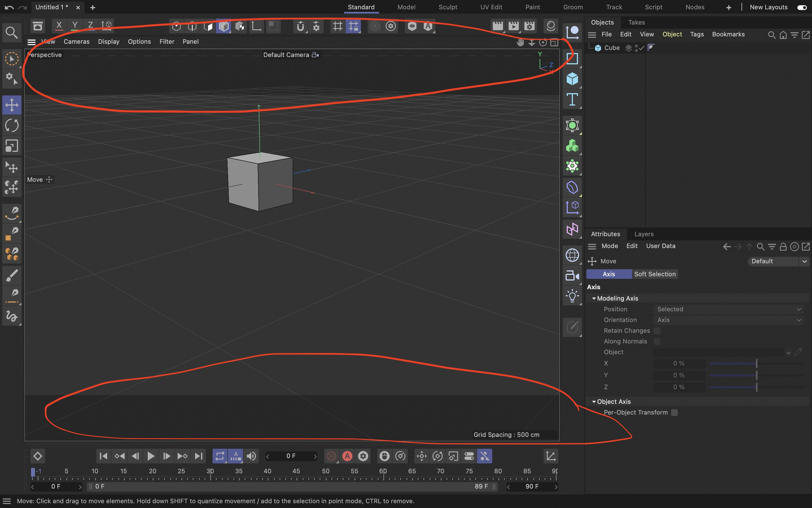Viewport: 812px width, 508px height.
Task: Open Objects panel hamburger menu
Action: (592, 35)
